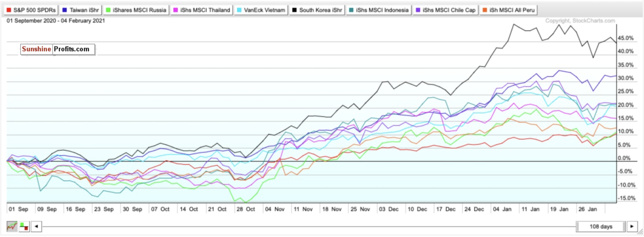
Task: Click the 108 days slider handle
Action: (x=601, y=226)
